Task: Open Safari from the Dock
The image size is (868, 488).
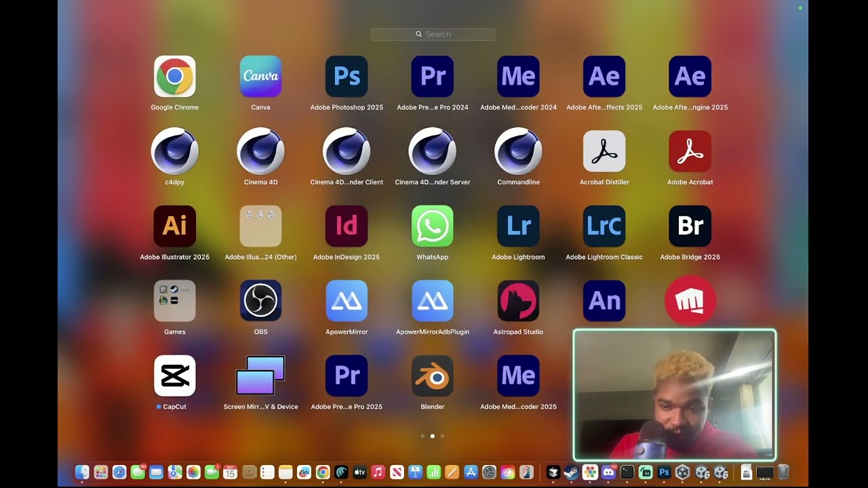Action: [x=119, y=472]
